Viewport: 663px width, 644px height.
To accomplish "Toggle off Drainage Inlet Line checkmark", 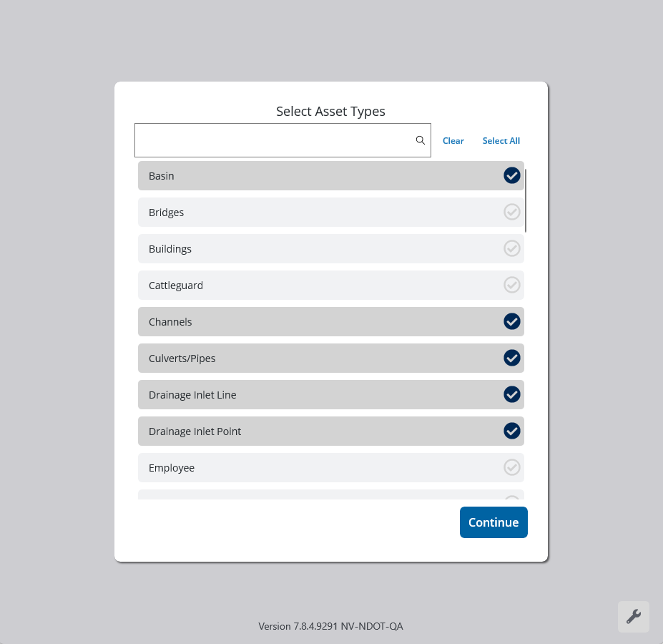I will 511,394.
